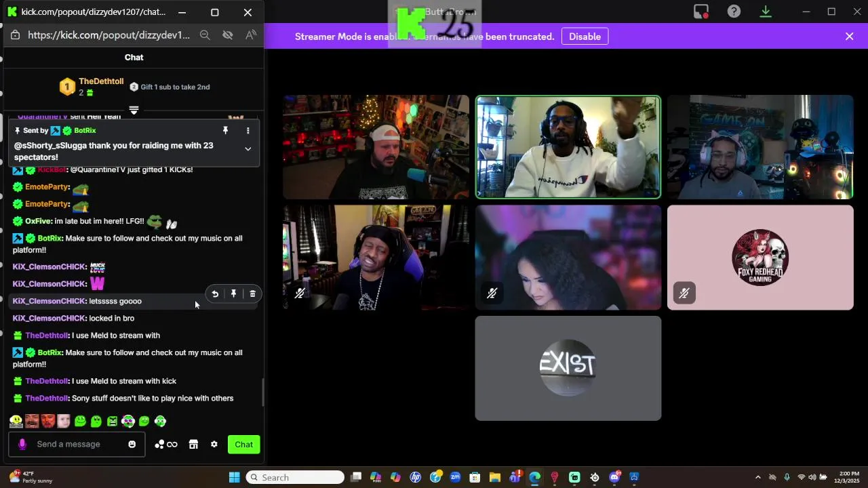
Task: Select the video tile with man in white Champion hoodie
Action: (568, 147)
